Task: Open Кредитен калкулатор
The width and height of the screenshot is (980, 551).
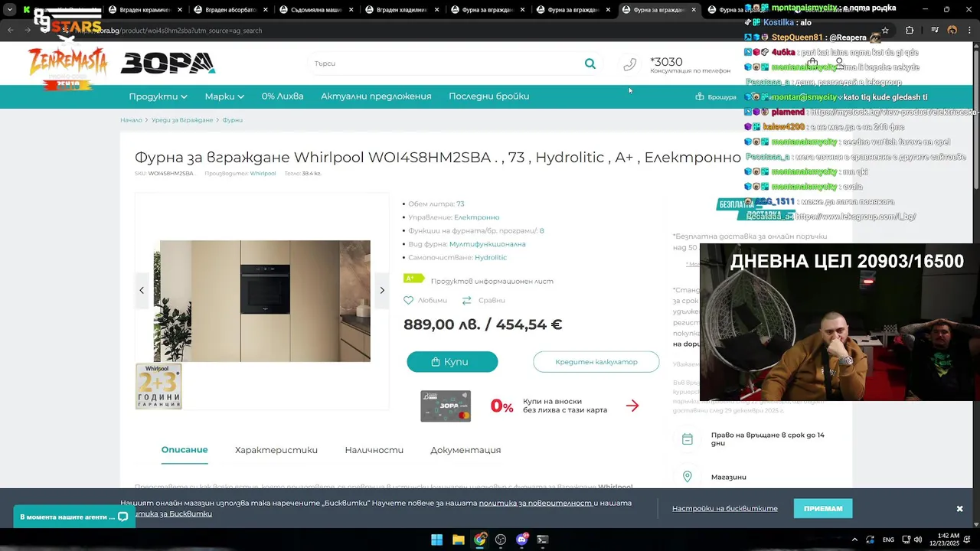Action: pyautogui.click(x=596, y=362)
